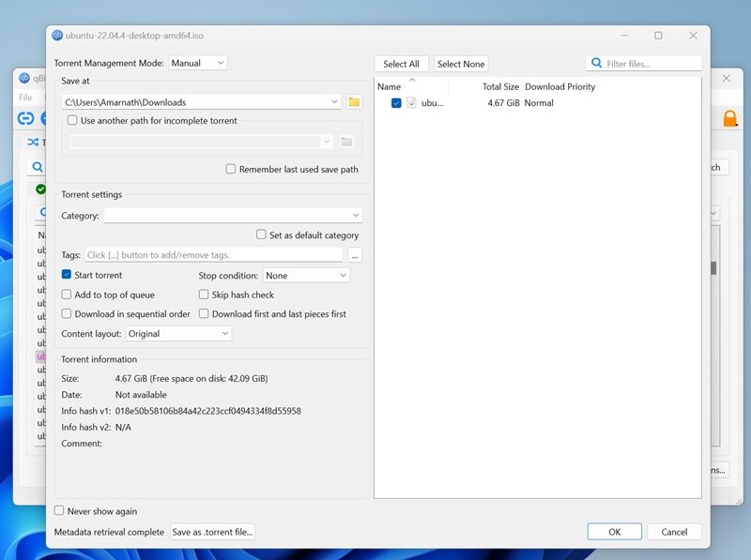Turn on 'Download in sequential order'
Image resolution: width=751 pixels, height=560 pixels.
67,313
